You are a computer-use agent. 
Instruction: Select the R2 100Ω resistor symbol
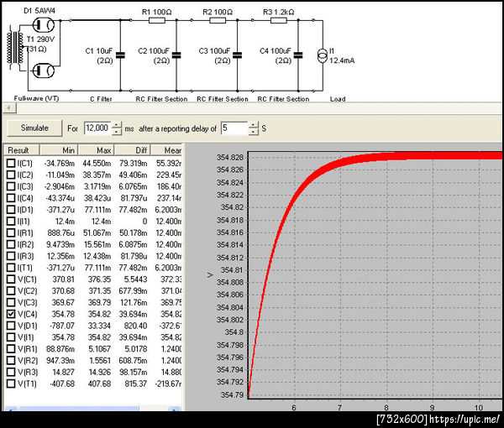coord(218,20)
